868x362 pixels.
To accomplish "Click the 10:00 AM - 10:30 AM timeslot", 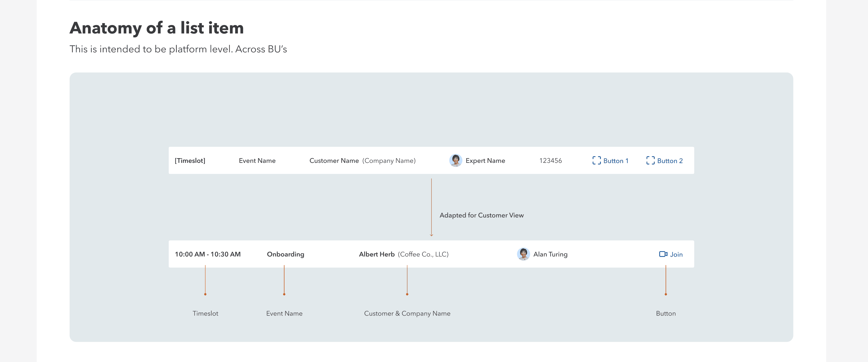I will pos(208,254).
